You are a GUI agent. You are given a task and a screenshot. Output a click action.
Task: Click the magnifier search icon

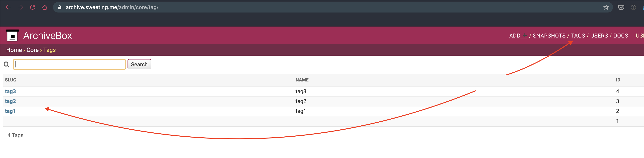6,65
